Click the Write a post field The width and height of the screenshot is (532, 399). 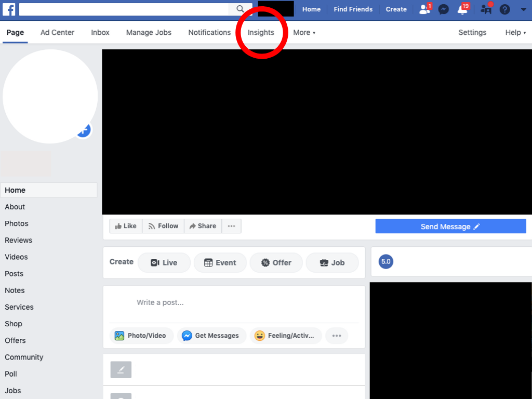234,302
